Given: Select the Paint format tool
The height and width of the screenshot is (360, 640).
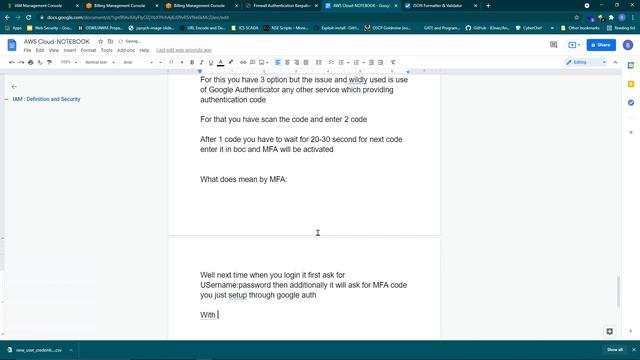Looking at the screenshot, I should (49, 62).
